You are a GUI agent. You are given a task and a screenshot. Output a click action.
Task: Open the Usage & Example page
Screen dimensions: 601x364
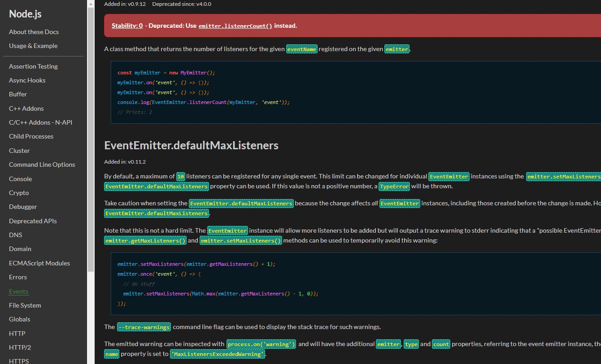click(33, 46)
